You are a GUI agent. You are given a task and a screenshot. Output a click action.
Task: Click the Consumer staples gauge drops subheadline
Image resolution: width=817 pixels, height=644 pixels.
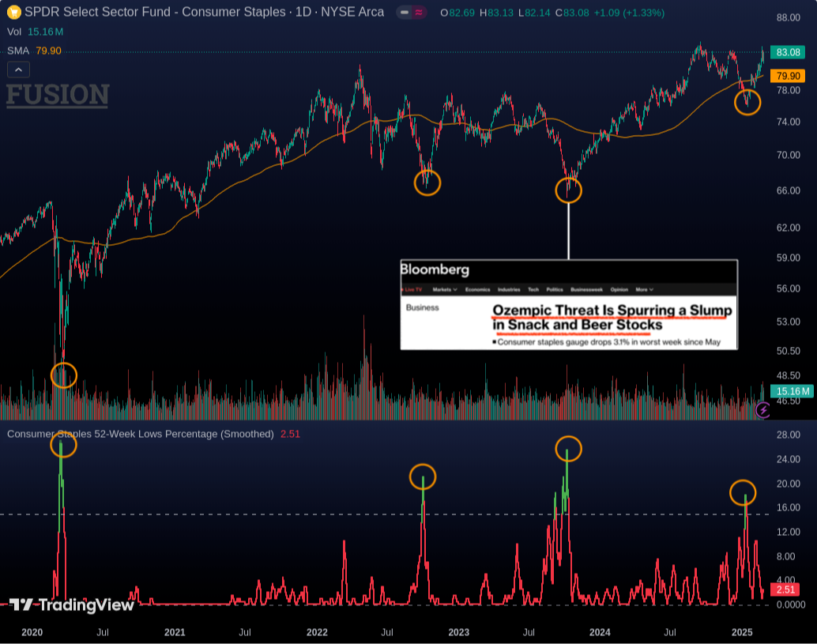tap(607, 342)
